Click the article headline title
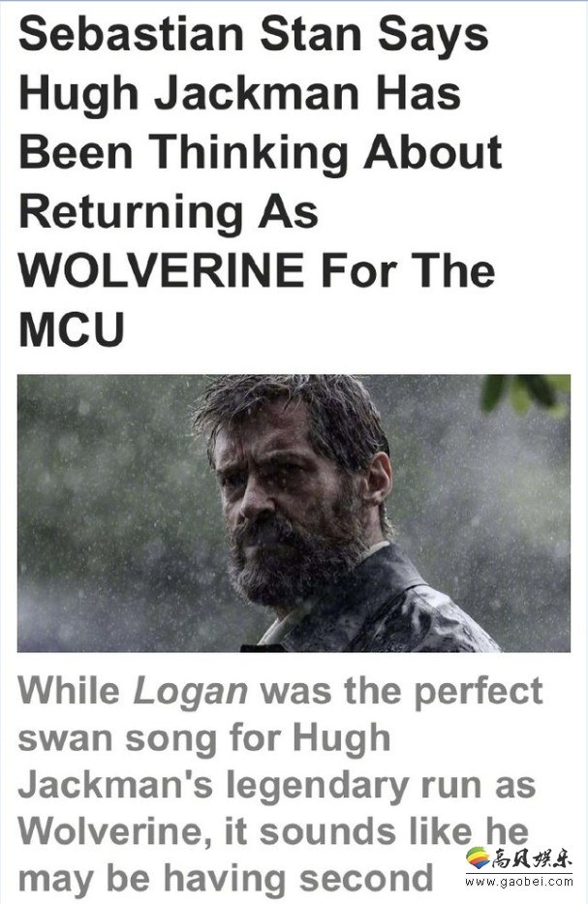This screenshot has height=904, width=588. pos(261,182)
